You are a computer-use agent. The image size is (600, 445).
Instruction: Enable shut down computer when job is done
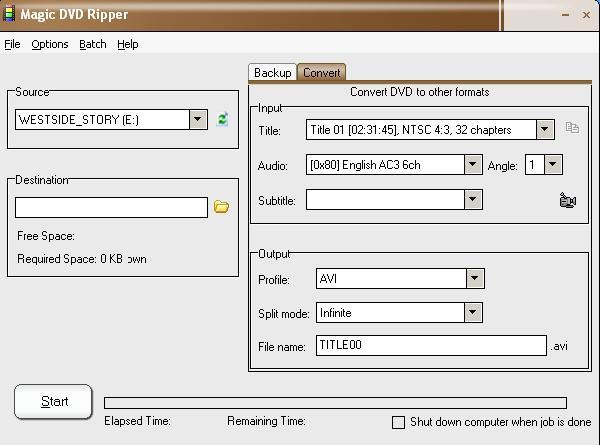pos(398,422)
